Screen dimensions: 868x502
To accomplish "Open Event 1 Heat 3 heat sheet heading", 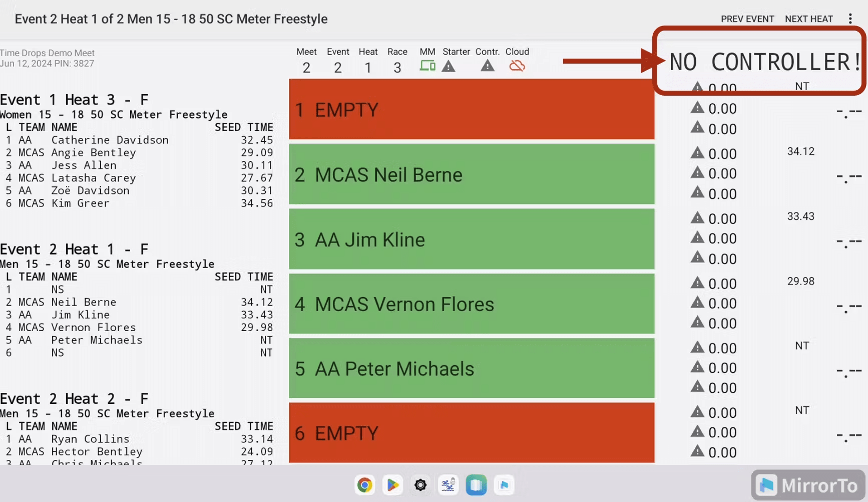I will click(74, 100).
